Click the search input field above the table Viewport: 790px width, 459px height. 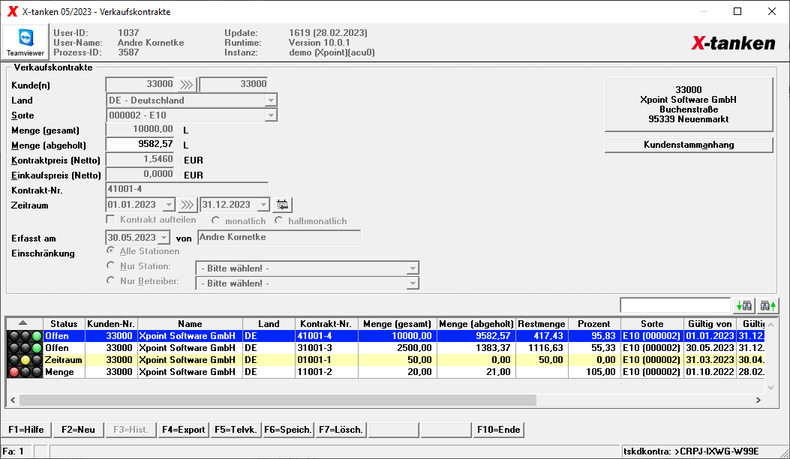(675, 305)
